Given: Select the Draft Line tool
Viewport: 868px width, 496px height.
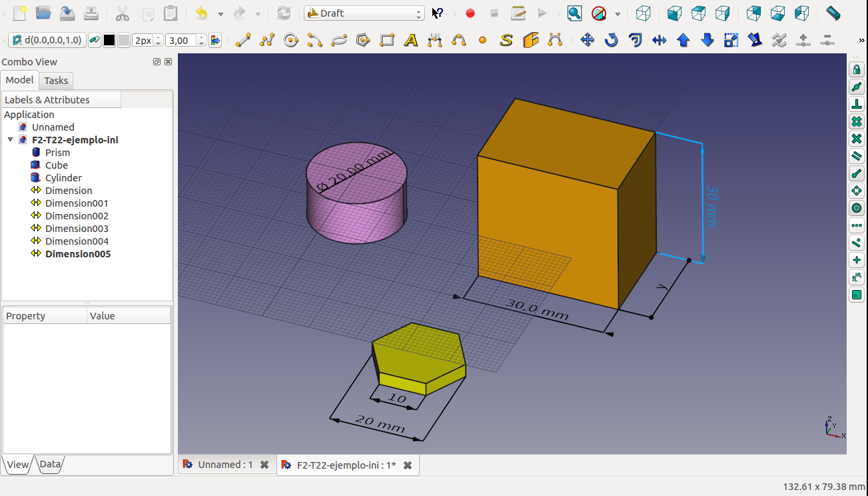Looking at the screenshot, I should 243,41.
